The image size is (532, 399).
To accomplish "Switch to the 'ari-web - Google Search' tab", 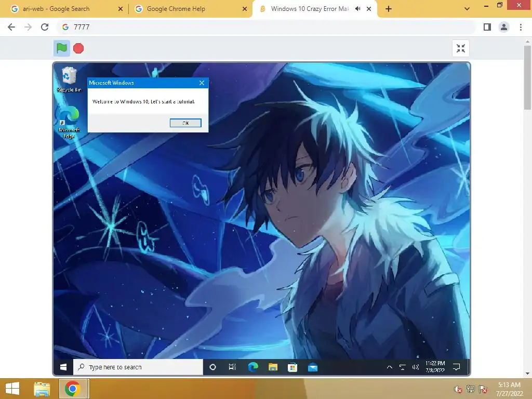I will [x=56, y=9].
